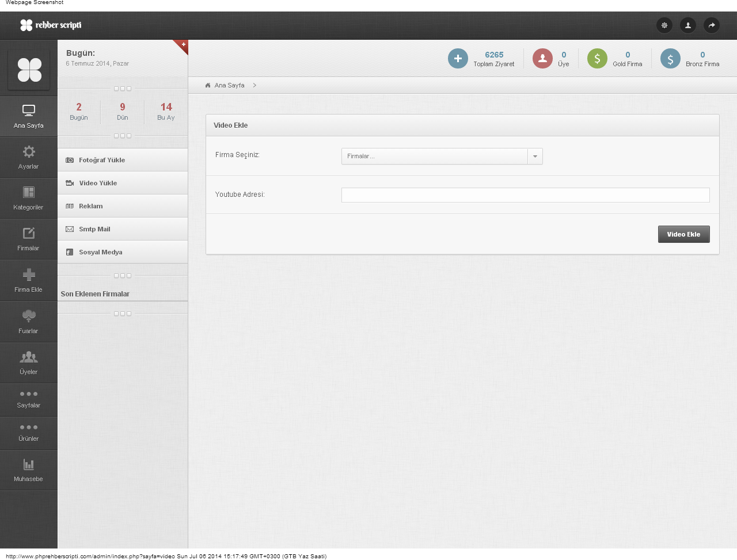The height and width of the screenshot is (560, 737).
Task: Click the red corner plus ribbon
Action: 182,45
